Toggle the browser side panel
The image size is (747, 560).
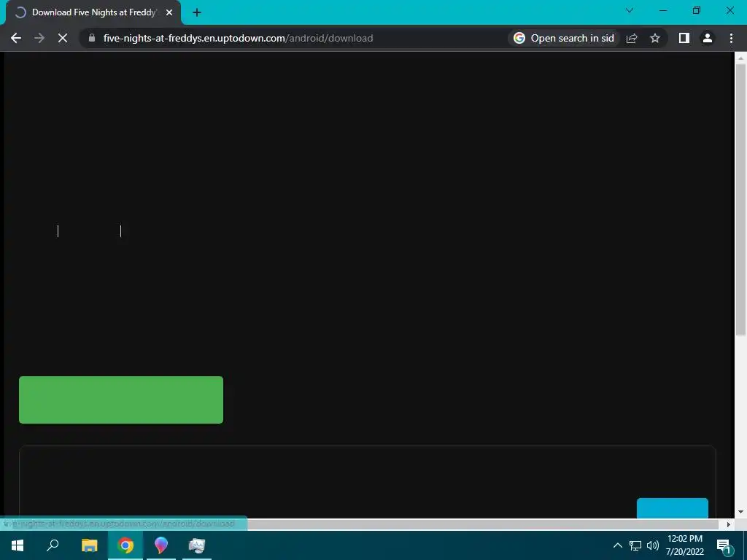click(684, 38)
